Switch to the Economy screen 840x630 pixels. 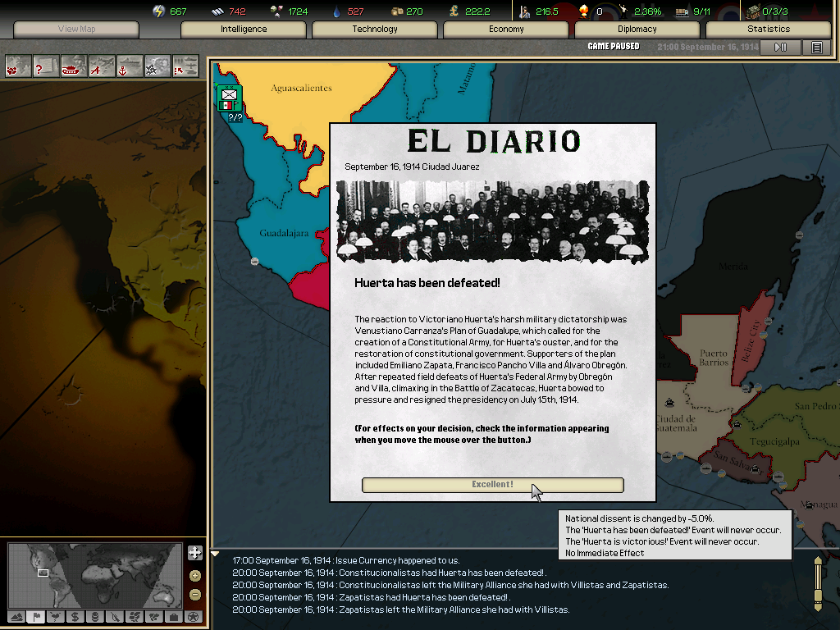506,29
